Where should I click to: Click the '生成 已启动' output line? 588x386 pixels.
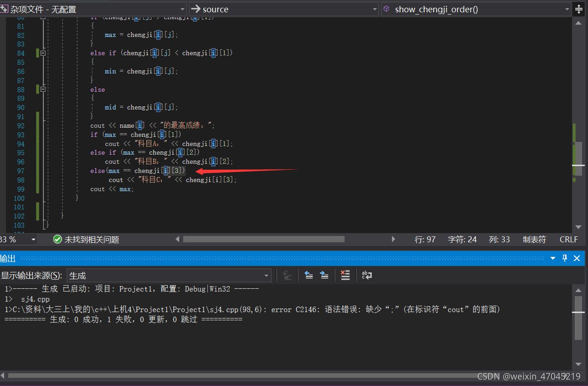point(132,289)
